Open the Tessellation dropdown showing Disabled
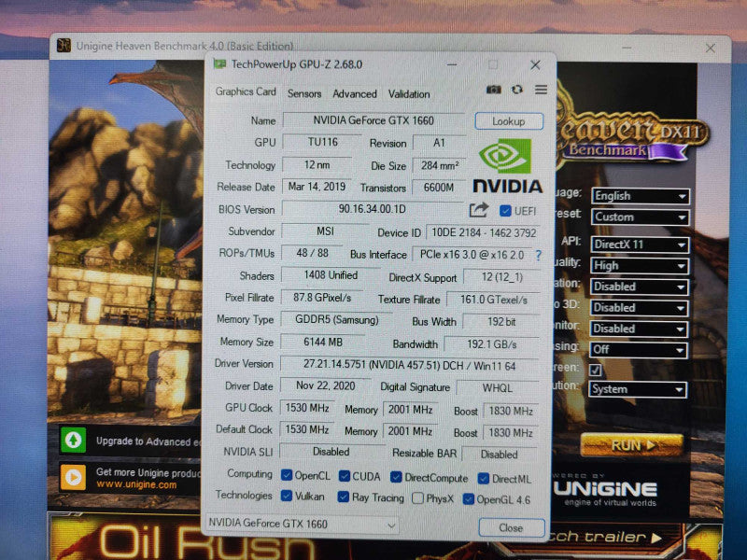The width and height of the screenshot is (747, 560). 639,287
